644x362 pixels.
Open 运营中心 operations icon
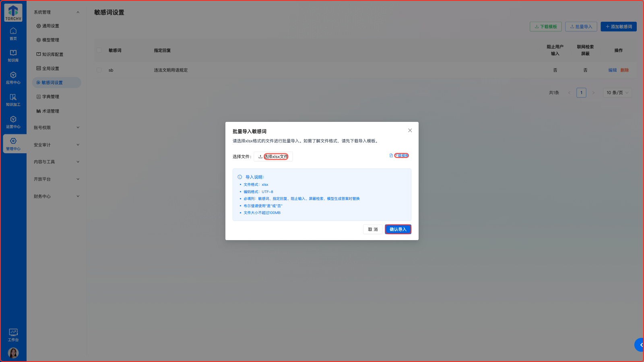(x=13, y=122)
